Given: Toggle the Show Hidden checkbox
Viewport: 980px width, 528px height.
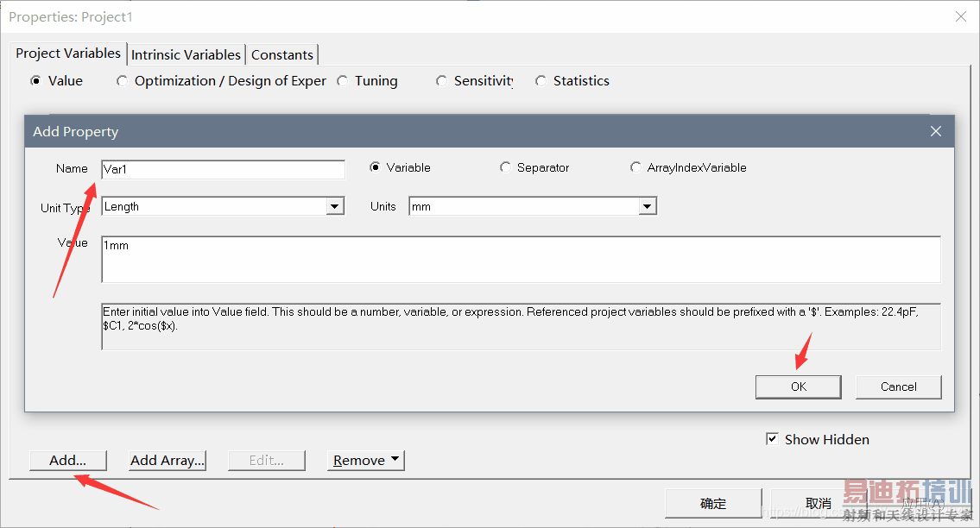Looking at the screenshot, I should [772, 439].
